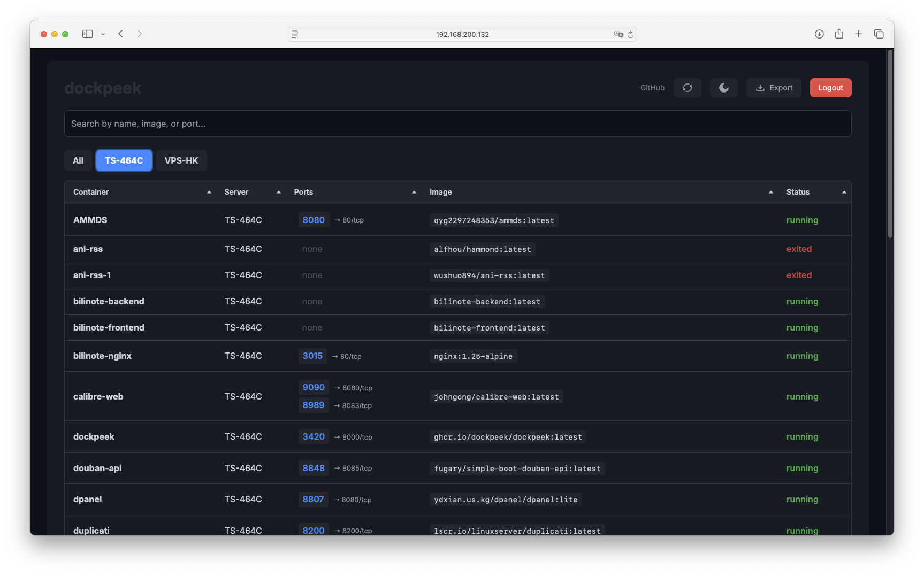Open port 8080 link for AMMDS
924x575 pixels.
(x=314, y=220)
